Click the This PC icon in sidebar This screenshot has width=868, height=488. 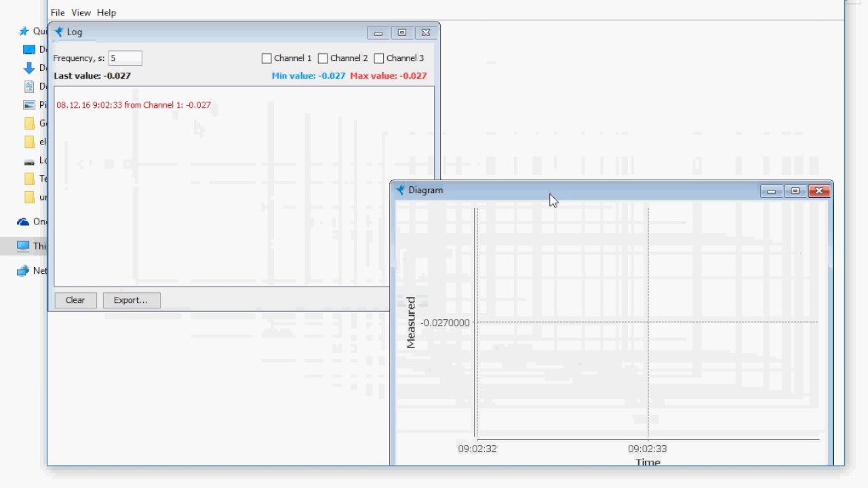coord(23,246)
